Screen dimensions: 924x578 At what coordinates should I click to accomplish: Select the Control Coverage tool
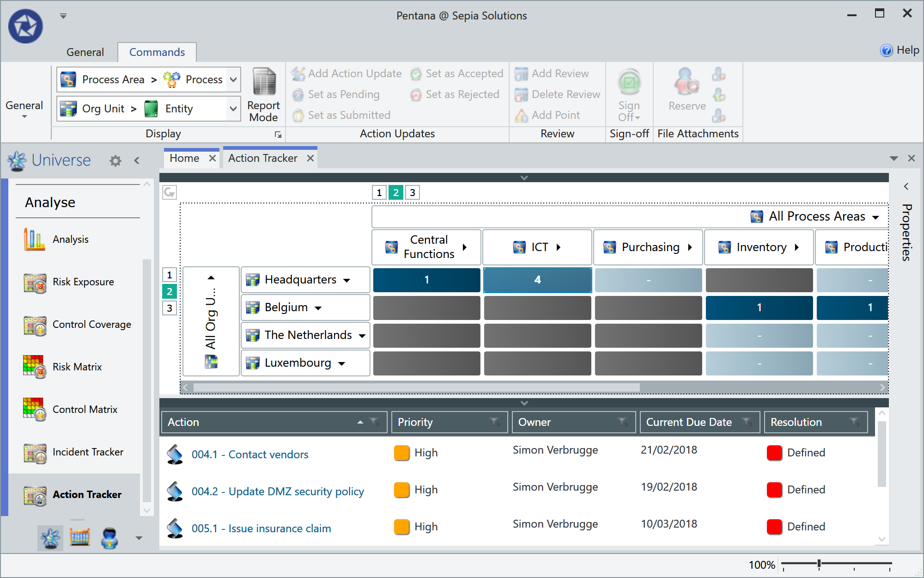tap(92, 324)
